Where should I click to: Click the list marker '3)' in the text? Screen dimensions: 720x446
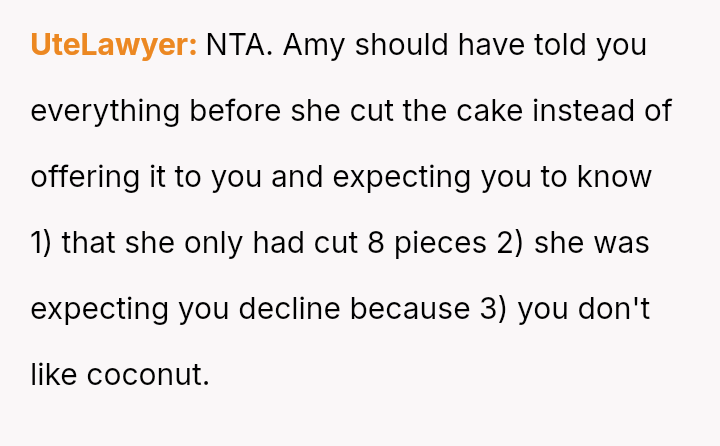click(490, 309)
